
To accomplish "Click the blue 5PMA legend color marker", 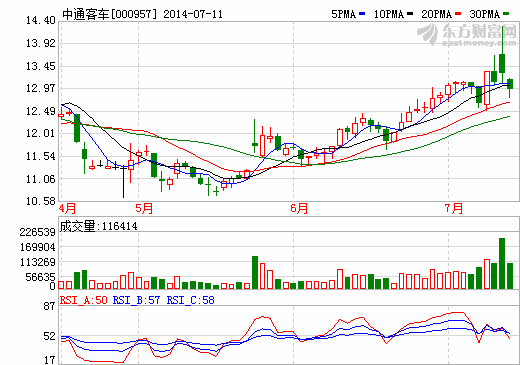I will point(362,14).
